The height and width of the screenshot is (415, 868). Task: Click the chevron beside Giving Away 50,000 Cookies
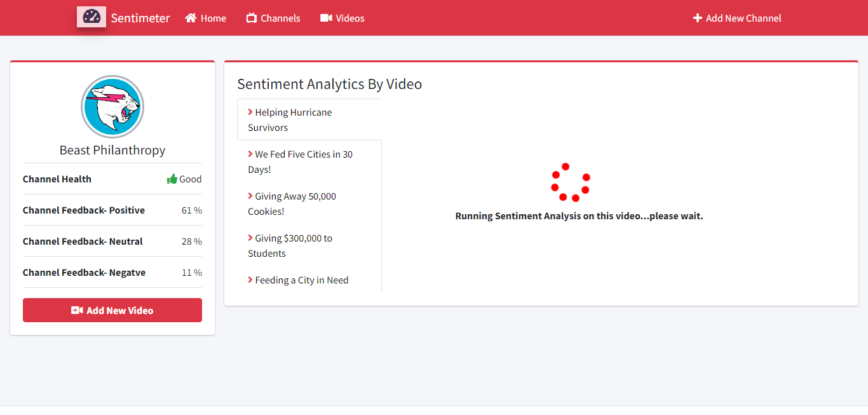(x=250, y=196)
